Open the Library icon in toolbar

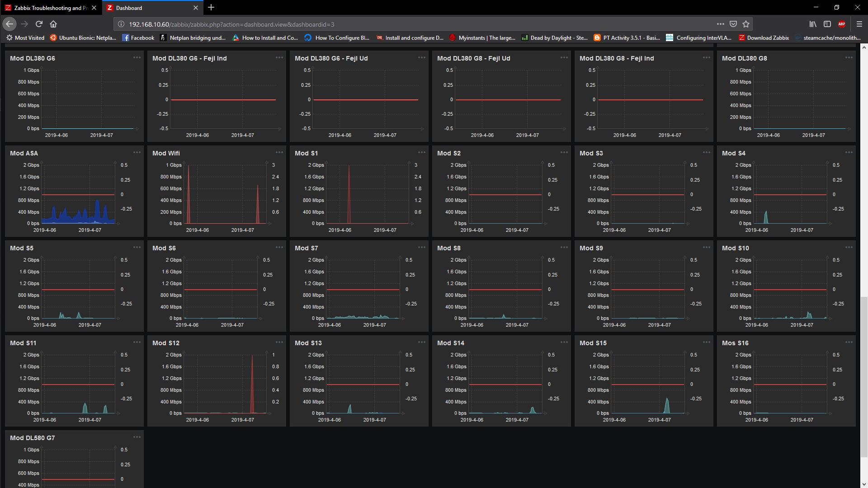[813, 24]
